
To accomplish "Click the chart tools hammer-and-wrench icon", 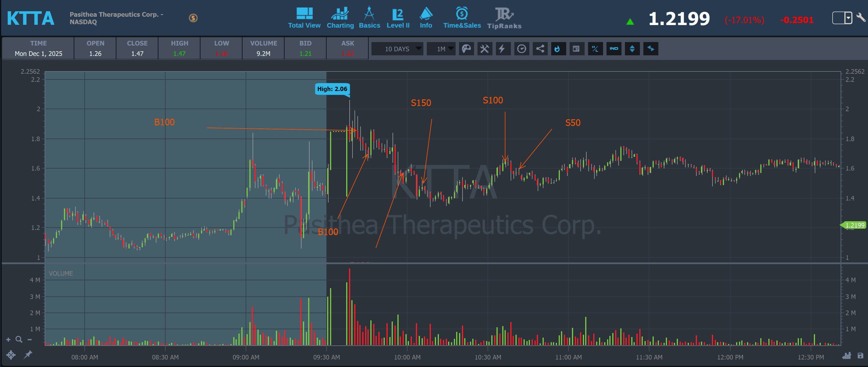I will [x=485, y=49].
